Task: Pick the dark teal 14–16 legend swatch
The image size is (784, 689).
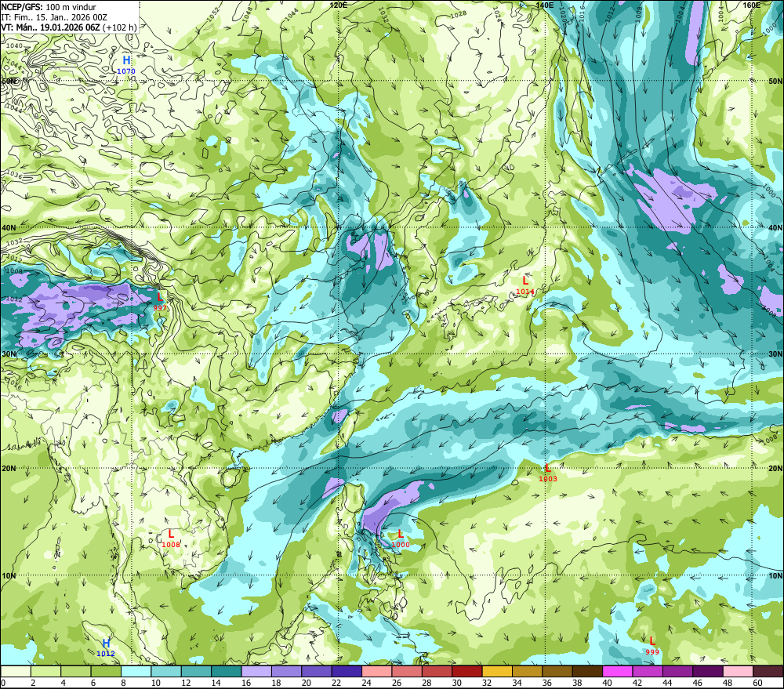Action: (227, 671)
